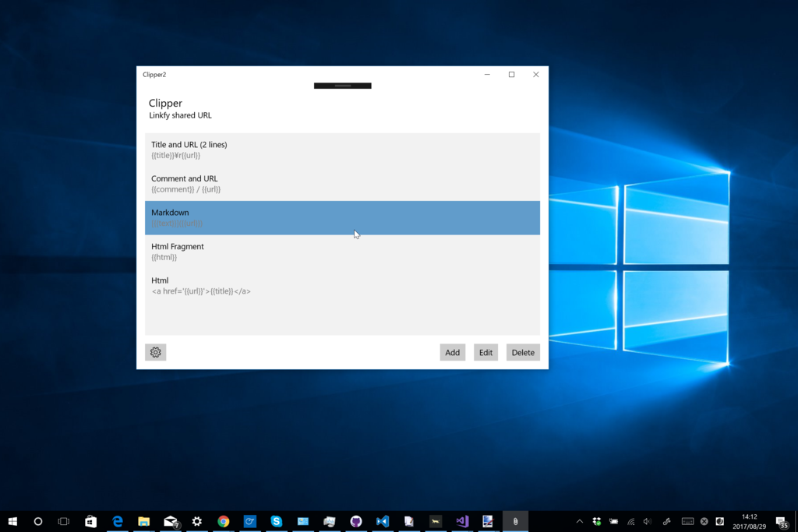Click the Add button
This screenshot has height=532, width=798.
tap(453, 353)
